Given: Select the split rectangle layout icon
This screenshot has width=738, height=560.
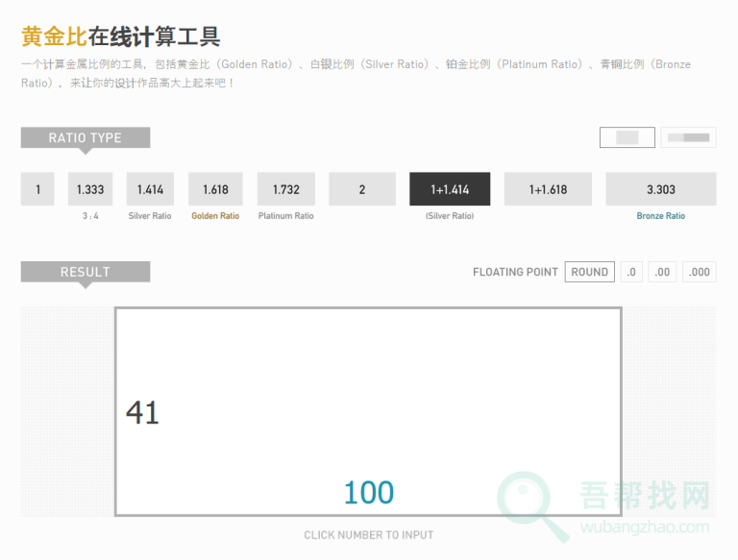Looking at the screenshot, I should (688, 138).
